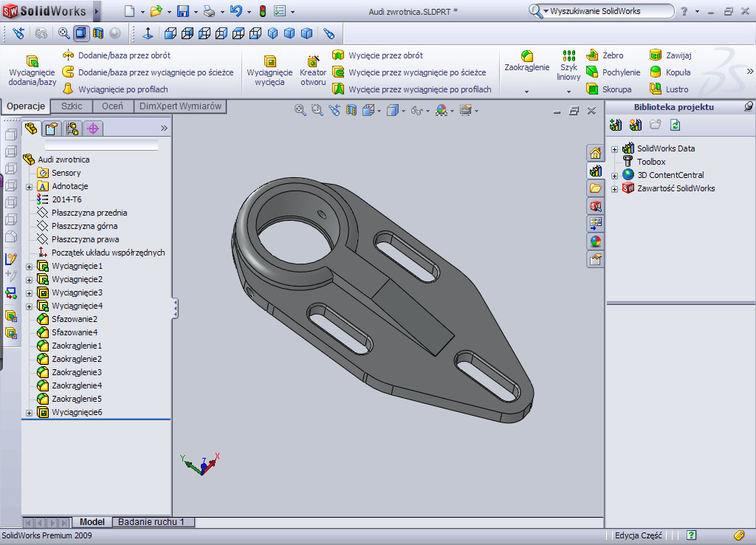The image size is (756, 545).
Task: Click the Szyk liniowy pattern icon
Action: (x=569, y=55)
